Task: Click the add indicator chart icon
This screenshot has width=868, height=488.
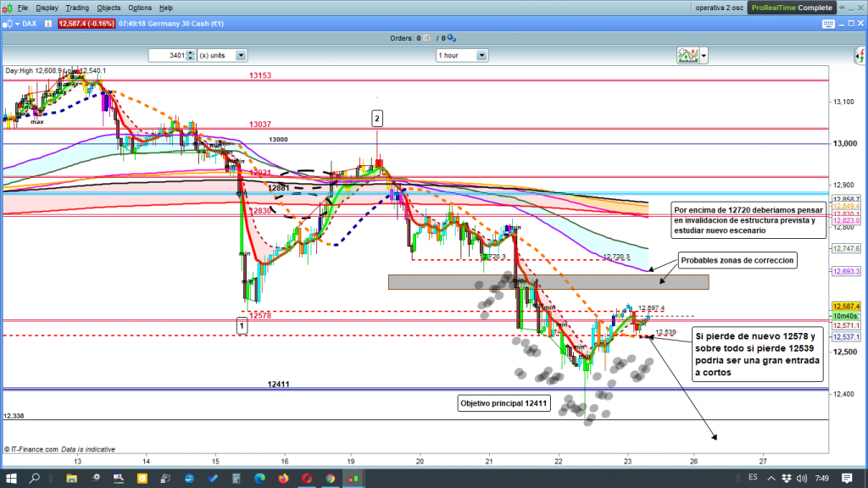Action: tap(687, 55)
